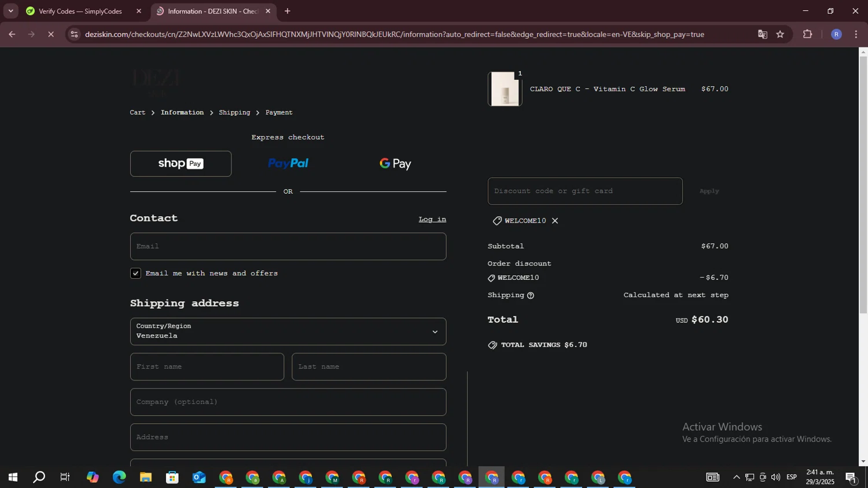
Task: Open the Windows Start menu
Action: [x=13, y=477]
